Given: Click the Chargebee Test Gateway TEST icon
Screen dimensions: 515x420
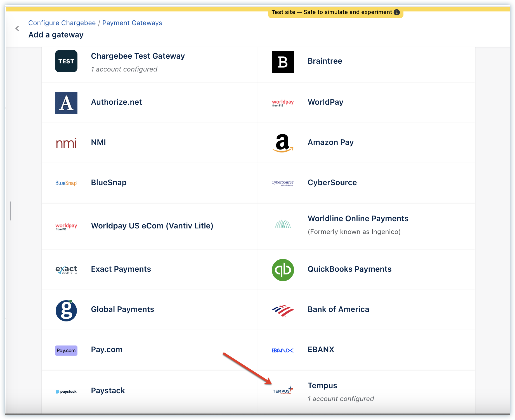Looking at the screenshot, I should 66,61.
